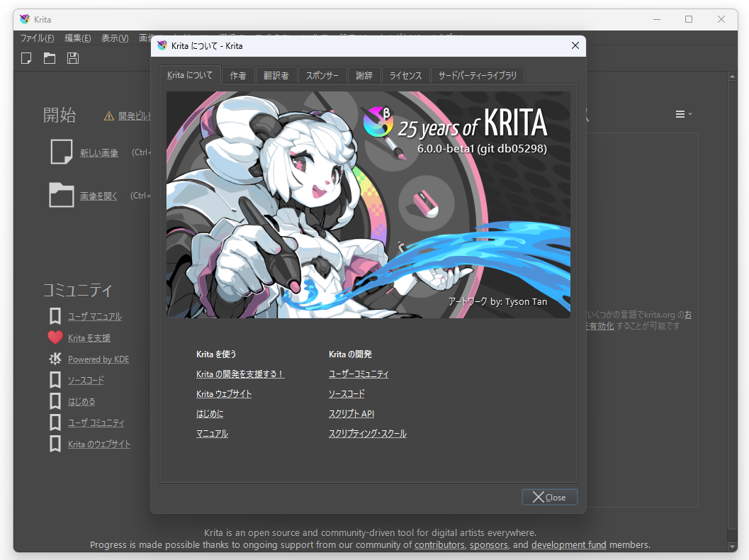Screen dimensions: 749x560
Task: Click the folder icon next to 画像を開く
Action: pos(61,195)
